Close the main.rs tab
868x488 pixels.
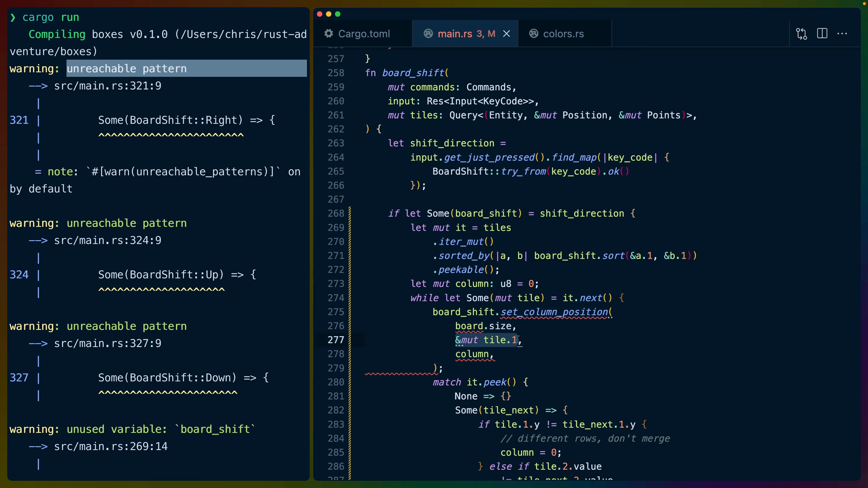(x=506, y=34)
